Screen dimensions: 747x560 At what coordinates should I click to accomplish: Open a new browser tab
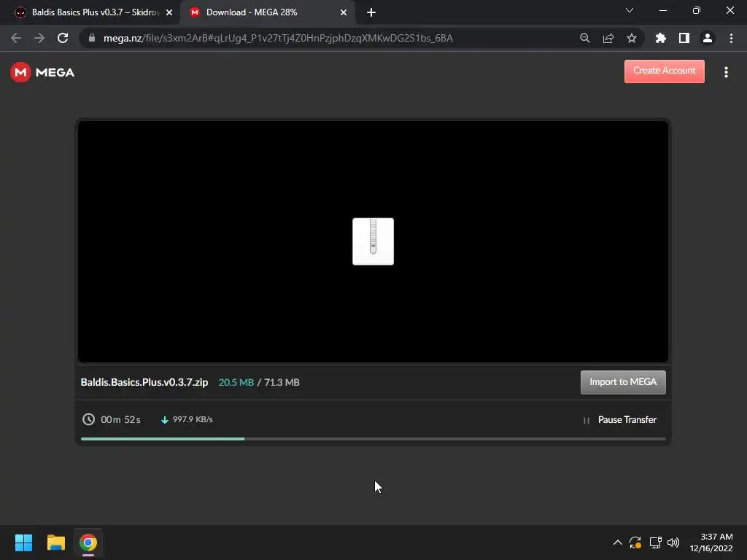(x=371, y=13)
